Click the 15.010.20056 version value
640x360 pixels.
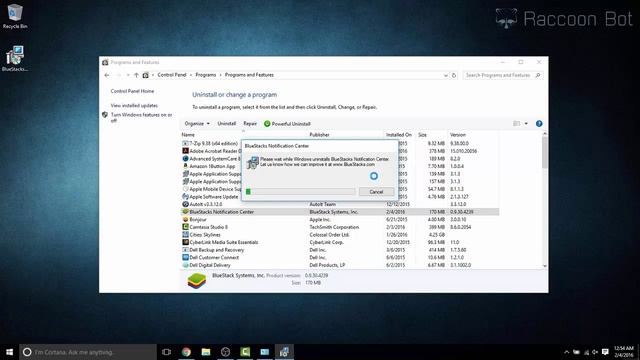click(x=463, y=151)
